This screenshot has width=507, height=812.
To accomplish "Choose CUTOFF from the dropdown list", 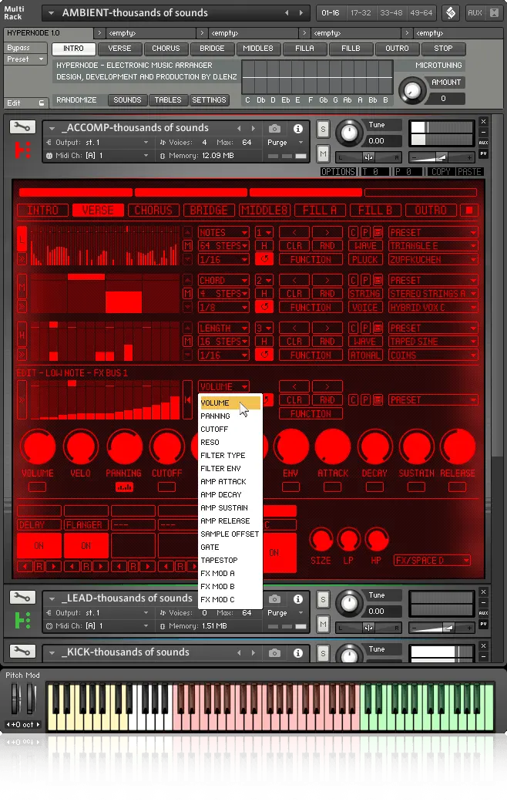I will (x=230, y=429).
